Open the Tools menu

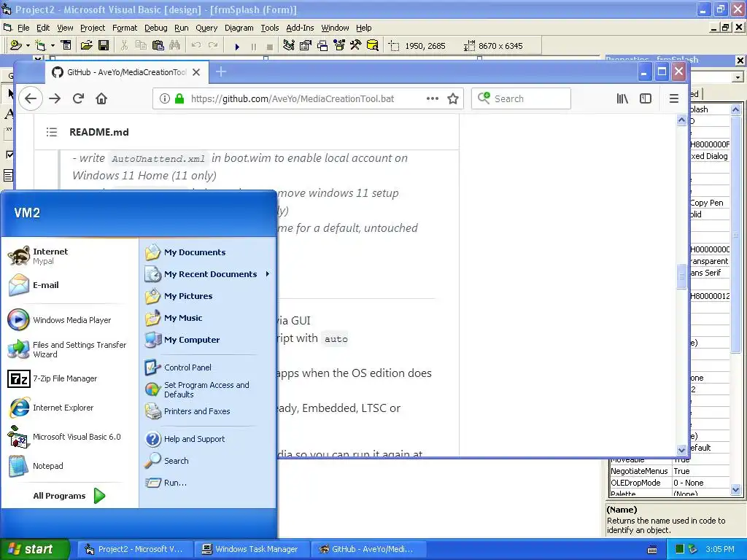point(269,28)
